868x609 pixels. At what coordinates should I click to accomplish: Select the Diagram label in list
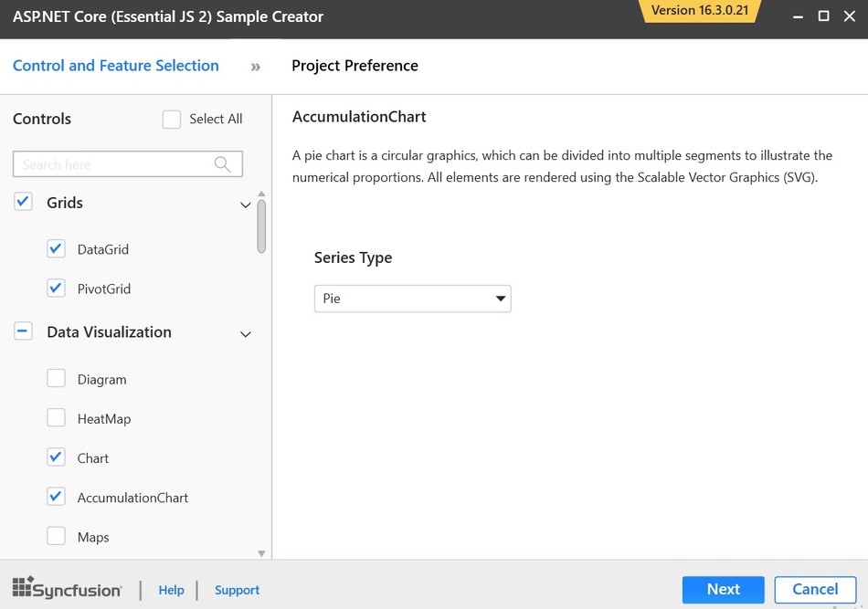101,380
